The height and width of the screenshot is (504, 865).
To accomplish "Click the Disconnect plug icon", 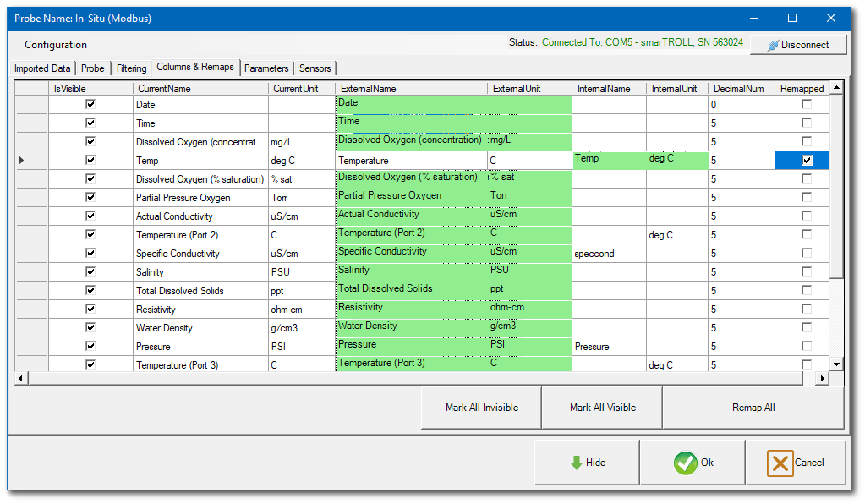I will click(x=774, y=45).
